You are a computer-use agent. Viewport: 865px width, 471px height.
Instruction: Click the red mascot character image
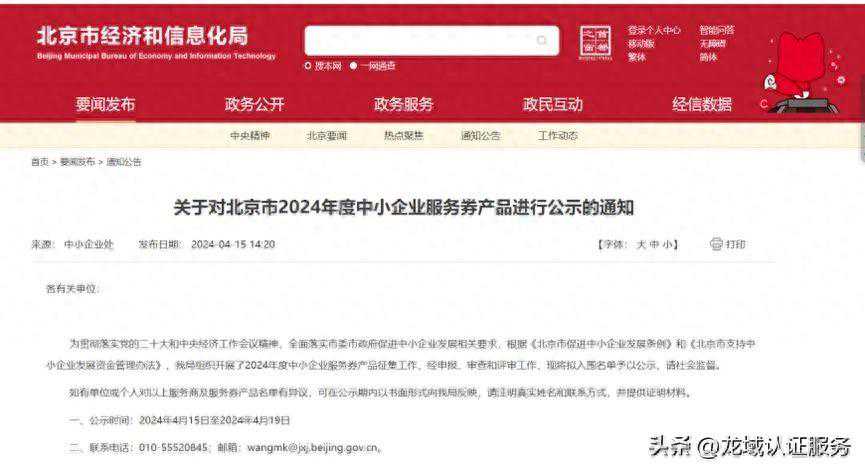point(803,72)
